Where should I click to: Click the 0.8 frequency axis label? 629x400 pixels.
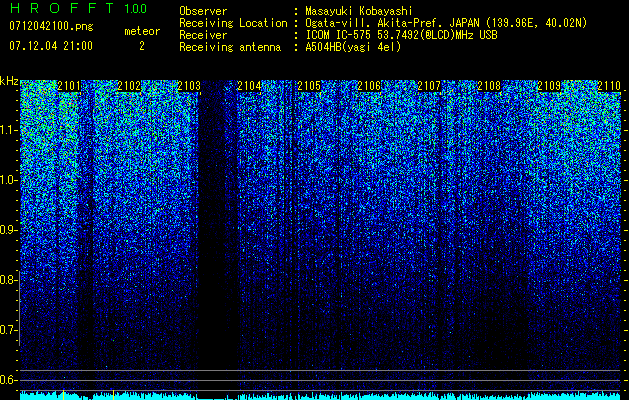[8, 280]
